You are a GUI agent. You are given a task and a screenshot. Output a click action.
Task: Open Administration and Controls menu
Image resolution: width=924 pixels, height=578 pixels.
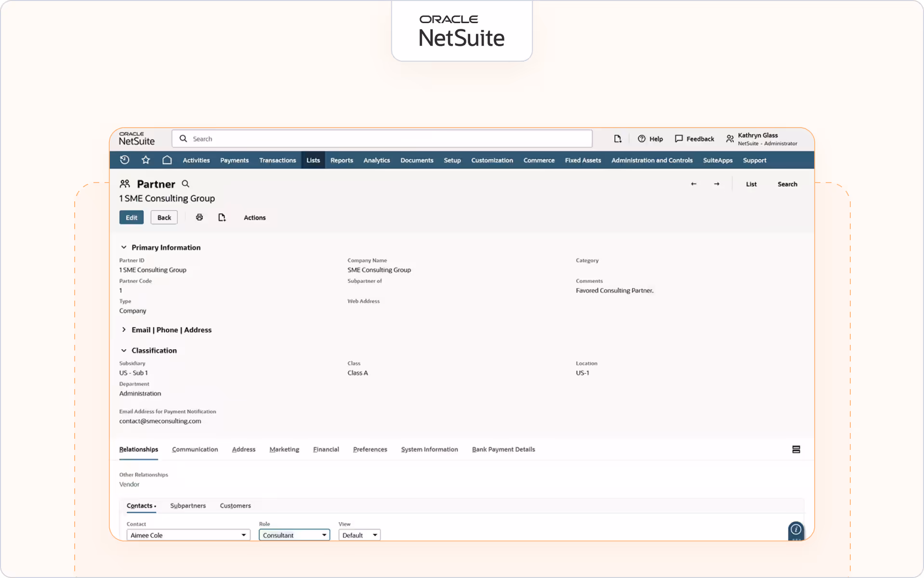[x=652, y=160]
